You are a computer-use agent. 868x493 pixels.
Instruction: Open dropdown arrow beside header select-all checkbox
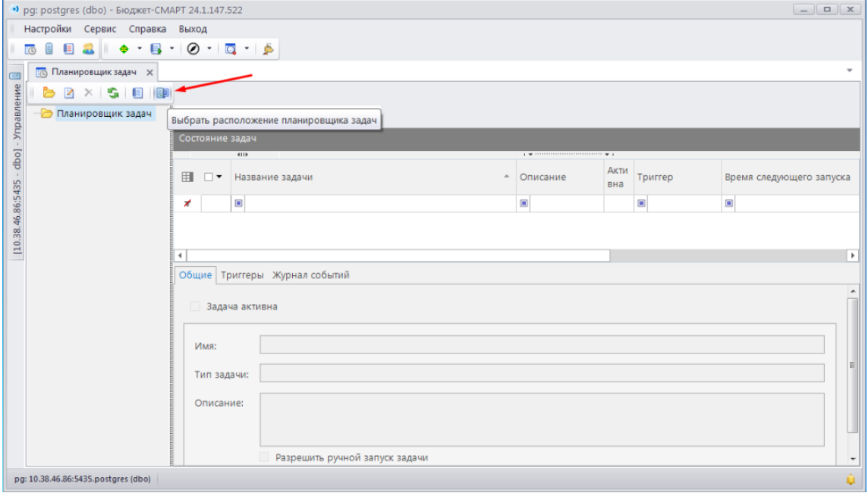click(x=219, y=177)
